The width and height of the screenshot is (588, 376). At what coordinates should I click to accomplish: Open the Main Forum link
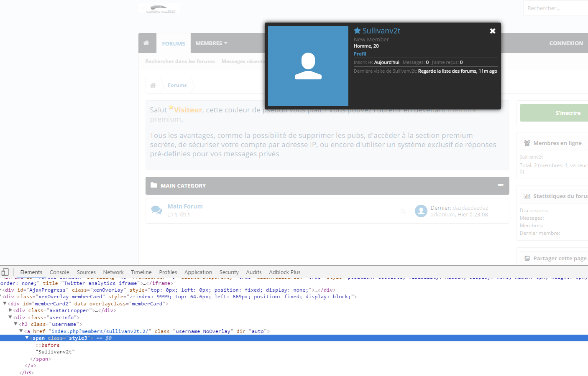point(185,206)
